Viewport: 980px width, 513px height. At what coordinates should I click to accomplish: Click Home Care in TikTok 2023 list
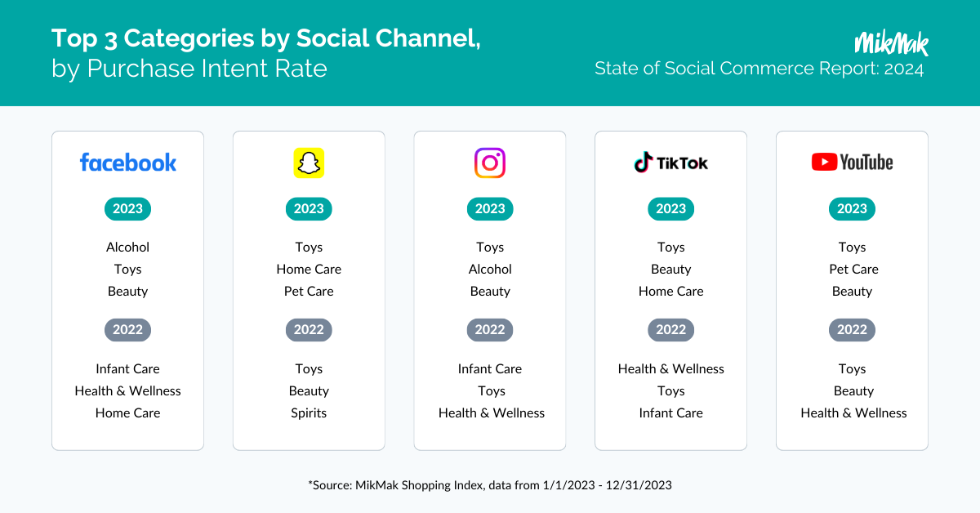point(671,291)
